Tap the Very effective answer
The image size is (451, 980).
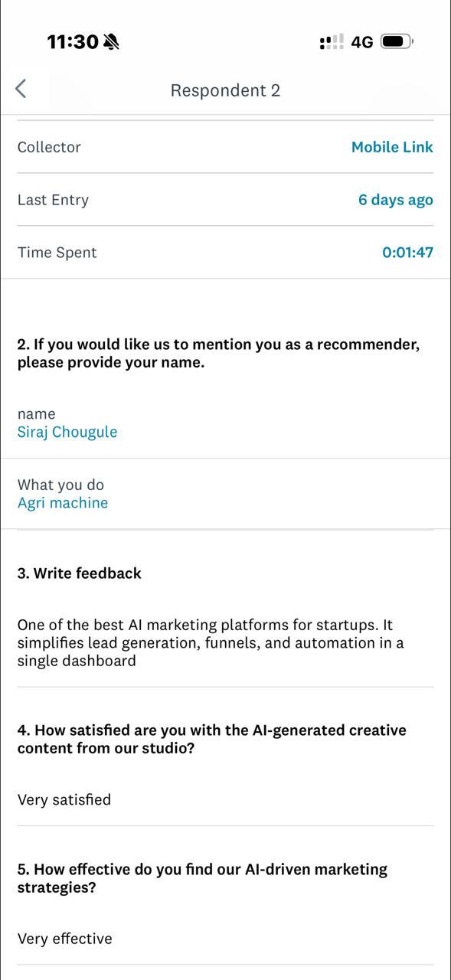pos(65,939)
